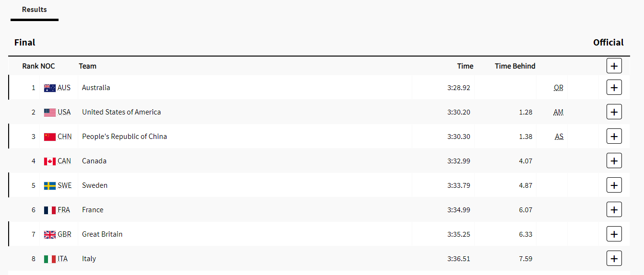Expand Canada row details
The height and width of the screenshot is (275, 644).
tap(614, 161)
